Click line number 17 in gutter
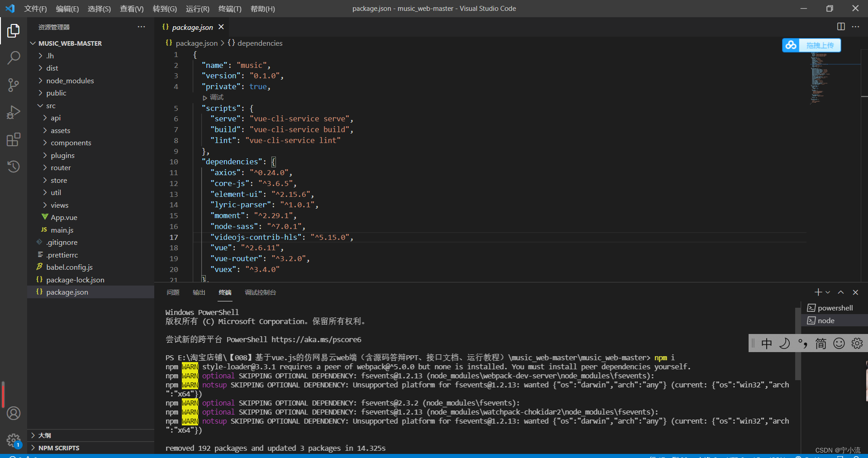Image resolution: width=868 pixels, height=458 pixels. click(174, 237)
